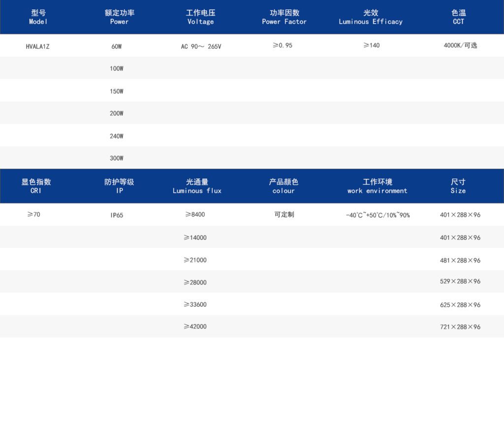Select the ≥8400 luminous flux value
Screen dimensions: 504x446
pos(195,215)
